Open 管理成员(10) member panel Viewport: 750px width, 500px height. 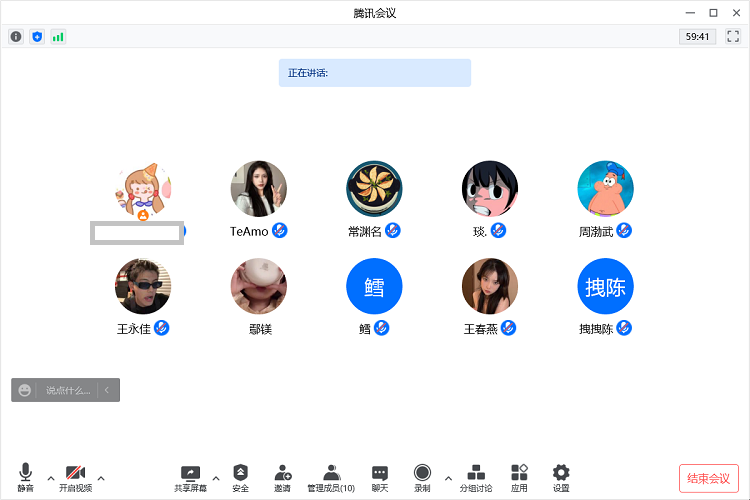coord(331,478)
